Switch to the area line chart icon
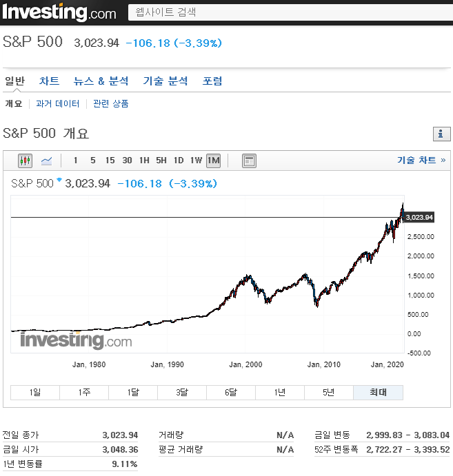 pos(46,161)
